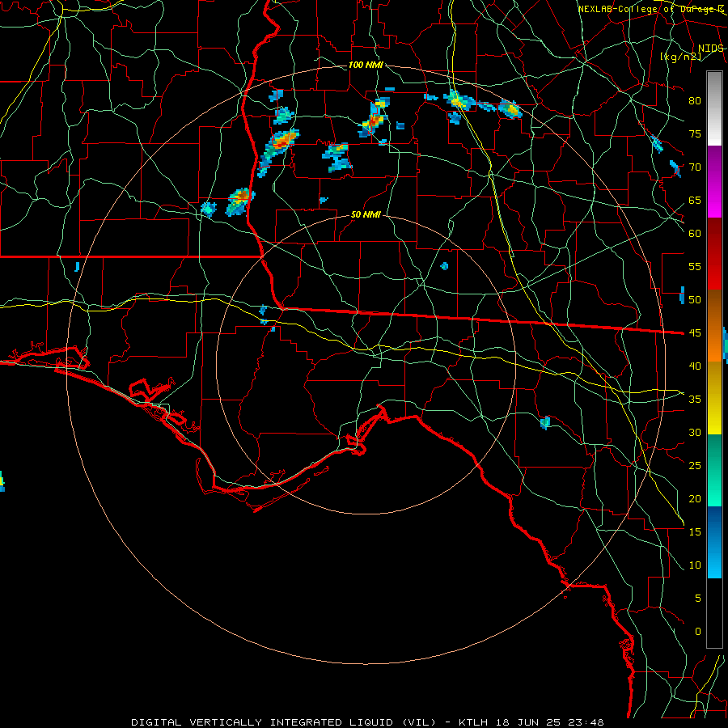
Task: Select the red segment of the VIL legend
Action: click(x=714, y=254)
